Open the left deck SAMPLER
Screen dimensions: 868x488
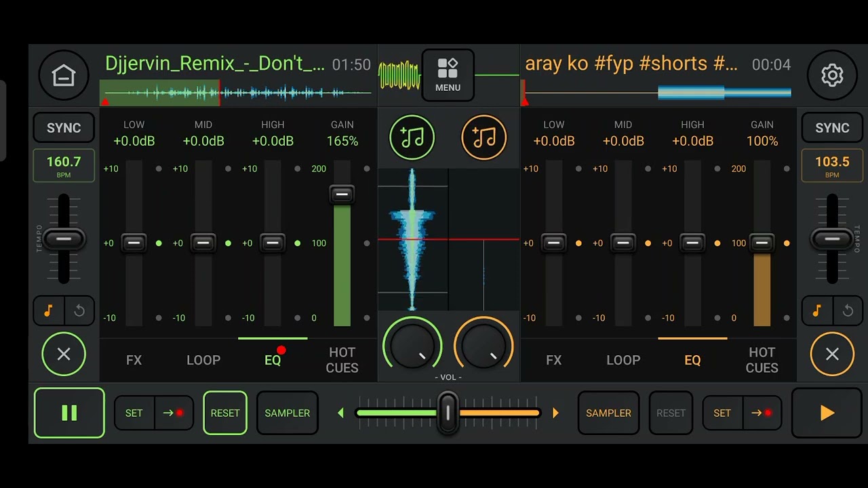click(288, 413)
